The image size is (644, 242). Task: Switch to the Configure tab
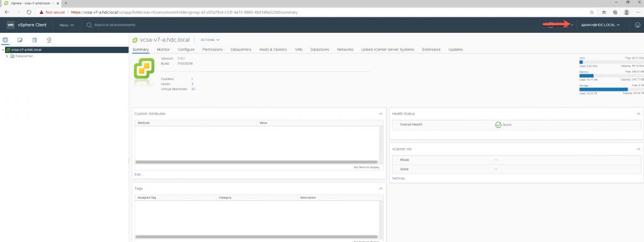click(x=186, y=49)
